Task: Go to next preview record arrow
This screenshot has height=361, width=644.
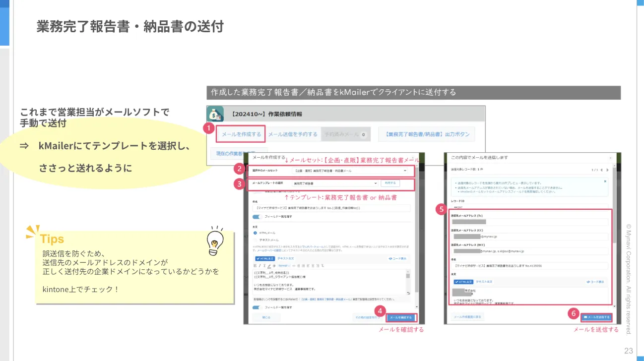Action: (607, 170)
